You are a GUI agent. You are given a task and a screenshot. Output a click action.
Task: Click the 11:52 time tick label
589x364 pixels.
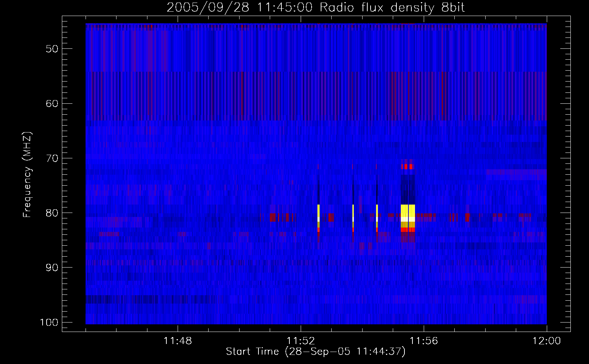(301, 341)
